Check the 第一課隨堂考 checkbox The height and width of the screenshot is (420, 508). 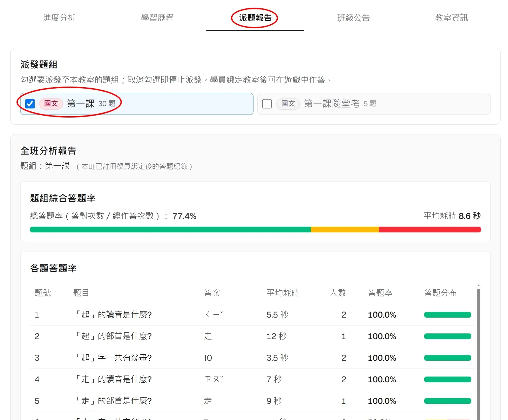(x=267, y=103)
